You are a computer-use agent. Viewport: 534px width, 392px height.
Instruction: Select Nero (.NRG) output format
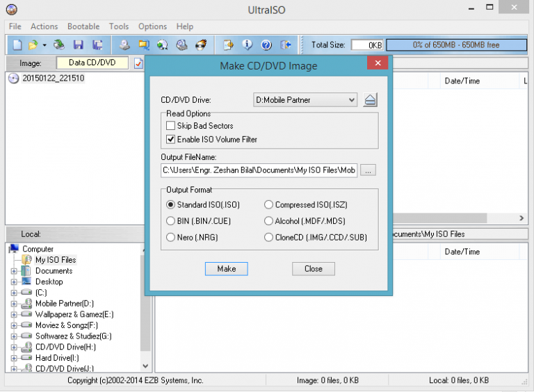coord(170,237)
